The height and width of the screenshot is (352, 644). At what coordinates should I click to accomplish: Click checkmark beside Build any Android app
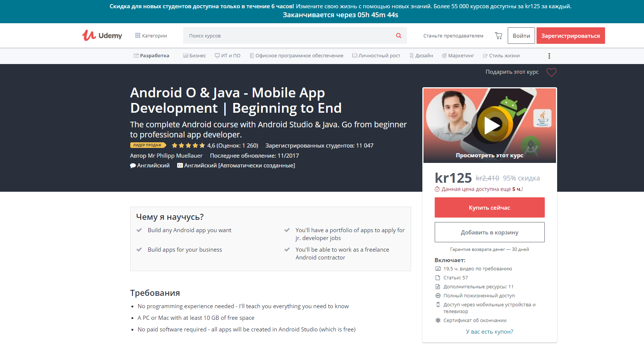(x=139, y=230)
